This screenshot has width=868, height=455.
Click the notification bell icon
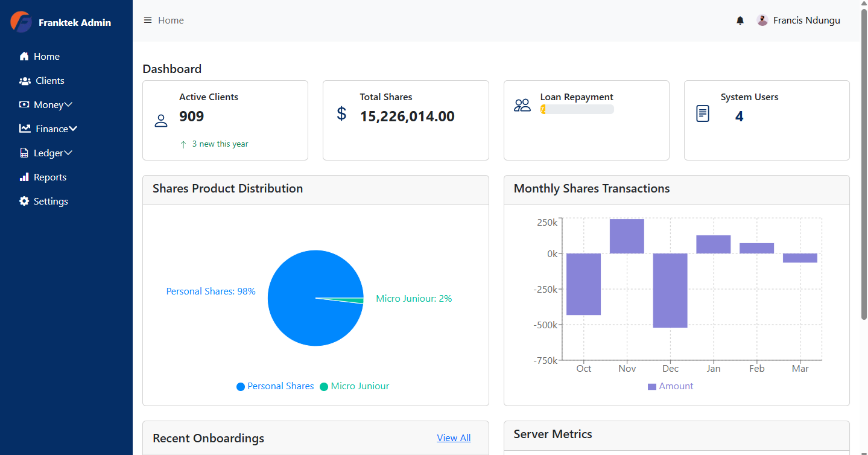pos(740,20)
